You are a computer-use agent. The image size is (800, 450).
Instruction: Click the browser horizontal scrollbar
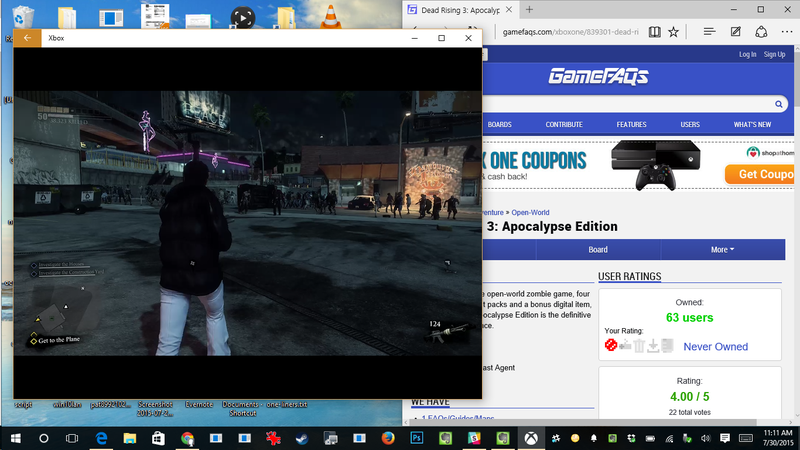pyautogui.click(x=598, y=422)
